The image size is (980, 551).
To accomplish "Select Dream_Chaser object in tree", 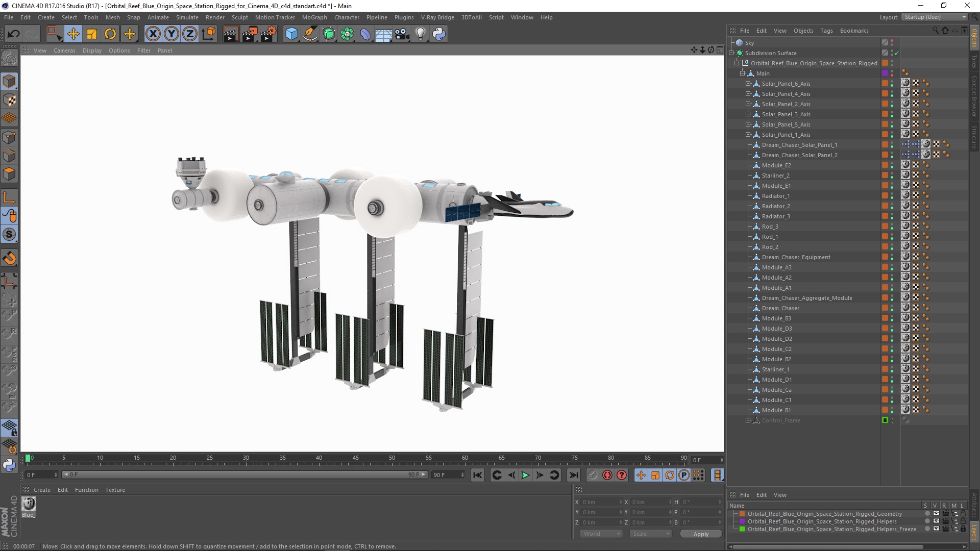I will [x=780, y=308].
